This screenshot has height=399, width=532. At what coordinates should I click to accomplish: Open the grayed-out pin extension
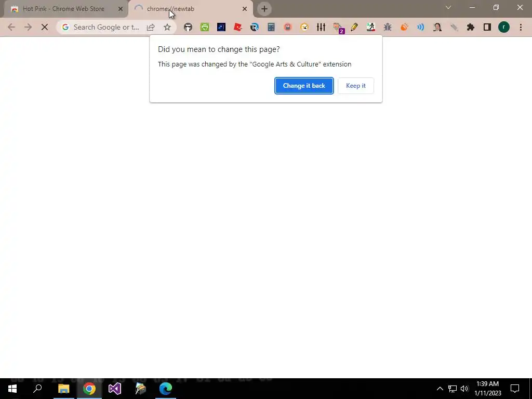tap(454, 27)
